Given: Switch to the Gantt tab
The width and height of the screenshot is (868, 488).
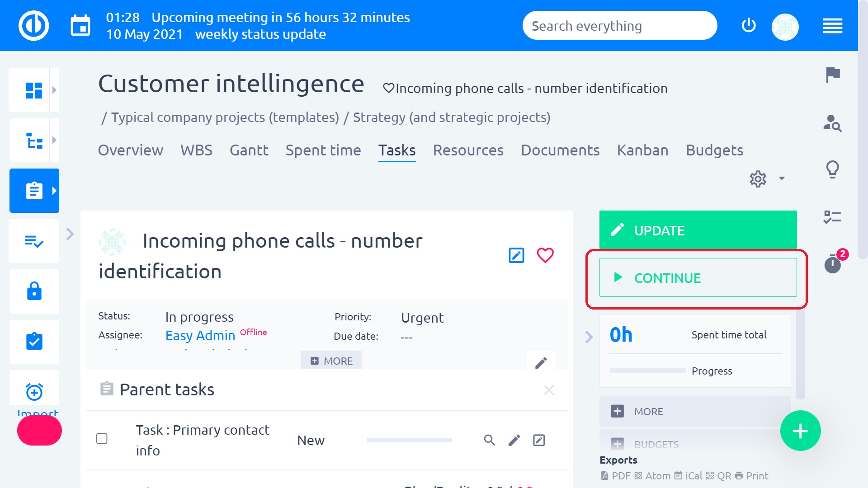Looking at the screenshot, I should click(x=249, y=150).
